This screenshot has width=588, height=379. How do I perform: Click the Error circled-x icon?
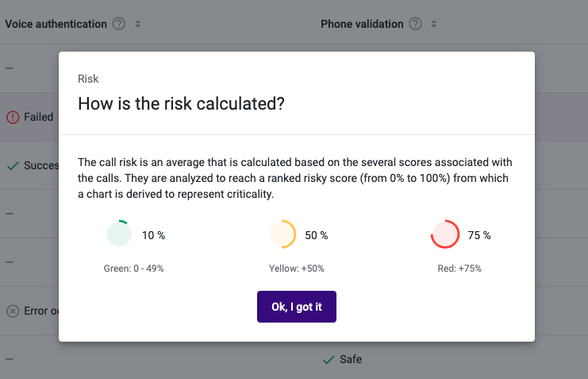pyautogui.click(x=13, y=311)
